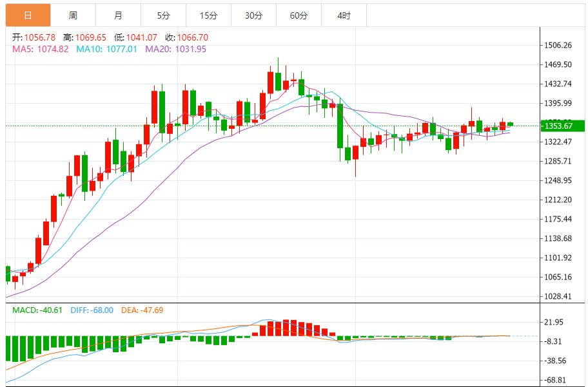Click the MACD: -40.61 indicator label

click(37, 310)
